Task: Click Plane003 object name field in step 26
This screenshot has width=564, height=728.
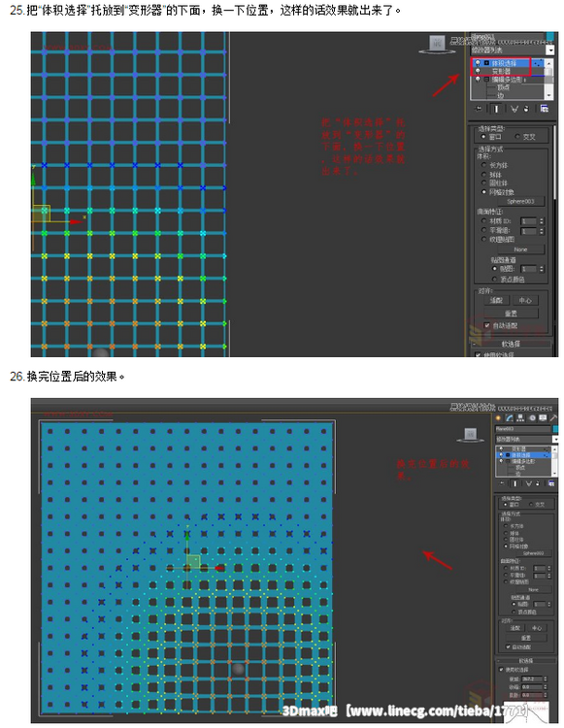Action: [523, 429]
